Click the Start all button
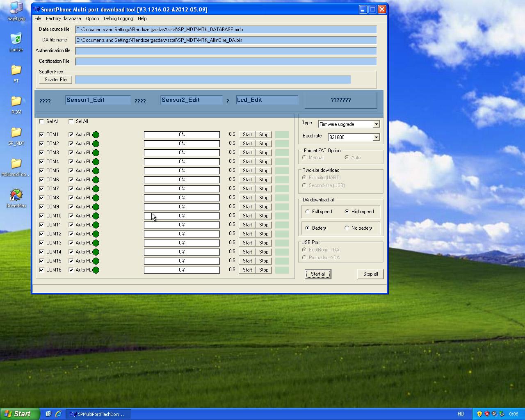Screen dimensions: 525x420 (318, 274)
